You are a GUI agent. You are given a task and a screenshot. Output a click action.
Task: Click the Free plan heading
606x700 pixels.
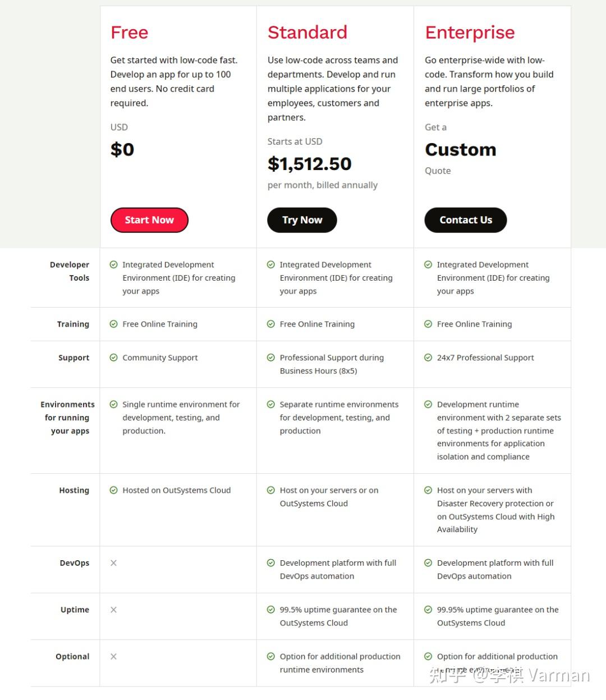129,33
